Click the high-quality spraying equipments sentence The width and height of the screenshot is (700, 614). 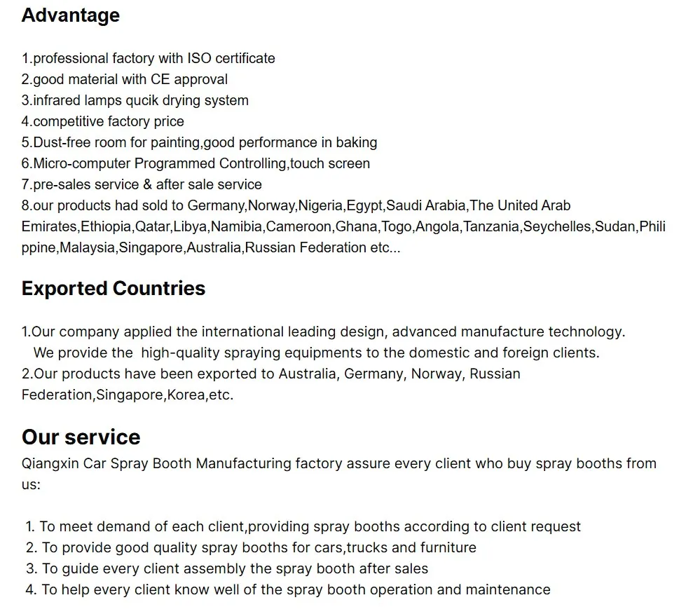(x=317, y=353)
